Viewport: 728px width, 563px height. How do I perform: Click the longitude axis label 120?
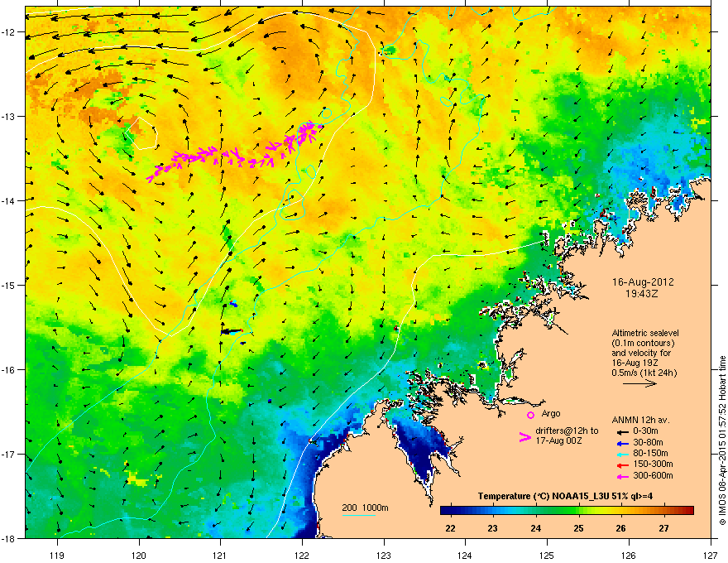pyautogui.click(x=139, y=555)
